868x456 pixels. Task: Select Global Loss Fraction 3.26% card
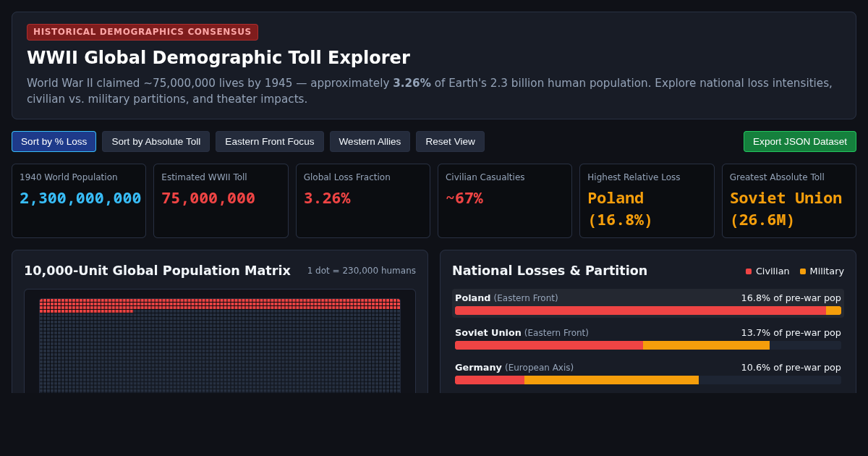[363, 201]
